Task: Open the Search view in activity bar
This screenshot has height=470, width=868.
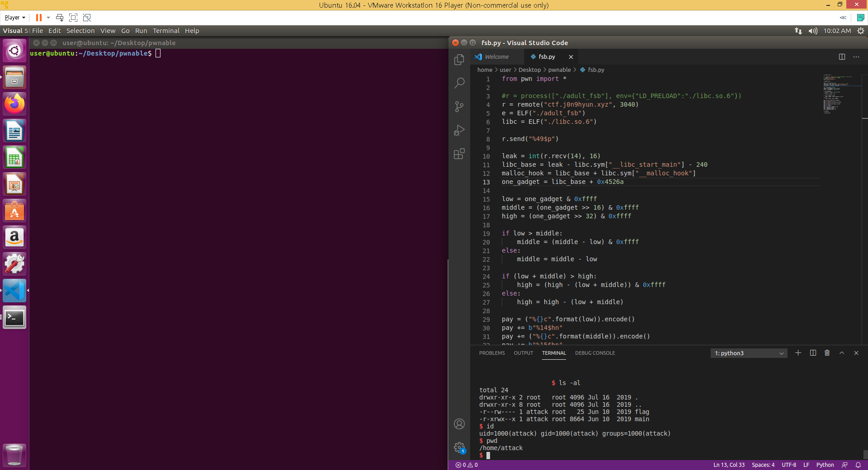Action: click(459, 83)
